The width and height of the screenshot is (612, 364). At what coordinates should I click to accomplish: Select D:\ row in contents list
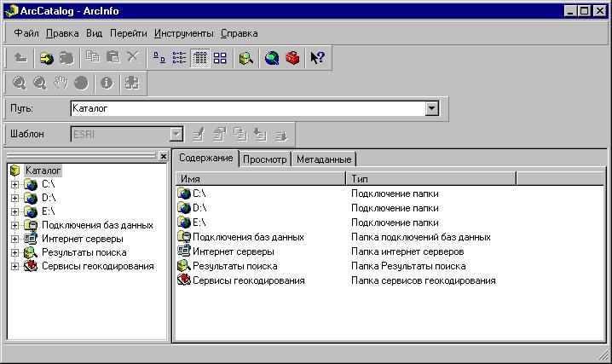coord(199,208)
